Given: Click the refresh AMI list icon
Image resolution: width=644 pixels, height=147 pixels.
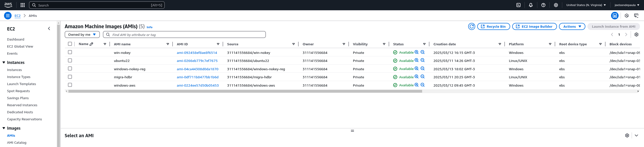Looking at the screenshot, I should 471,26.
